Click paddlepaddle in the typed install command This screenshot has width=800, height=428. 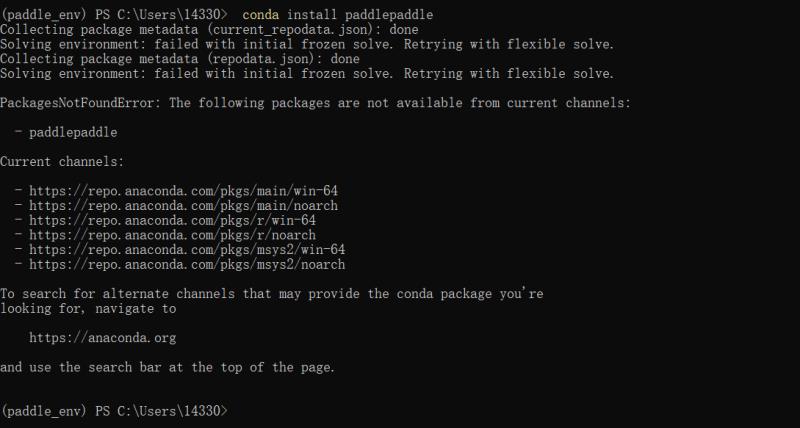[389, 15]
